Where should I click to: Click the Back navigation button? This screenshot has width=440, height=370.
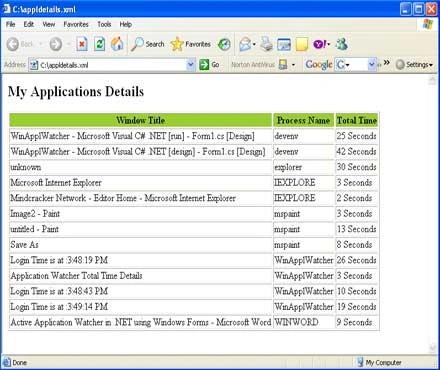pyautogui.click(x=19, y=44)
